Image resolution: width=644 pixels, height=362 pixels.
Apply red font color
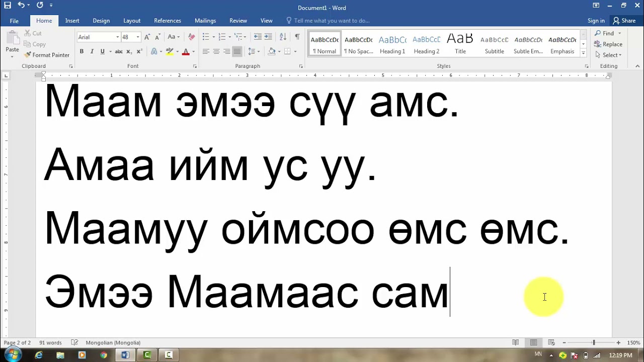click(186, 51)
